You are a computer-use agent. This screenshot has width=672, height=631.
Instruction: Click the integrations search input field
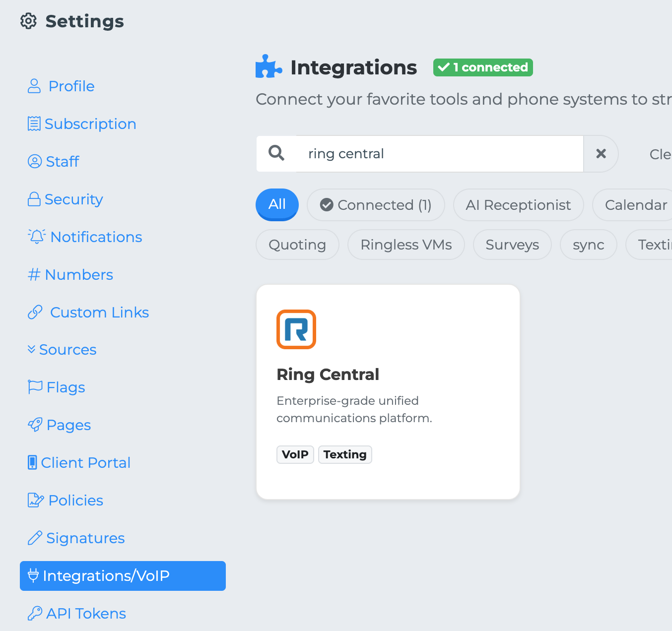click(439, 154)
